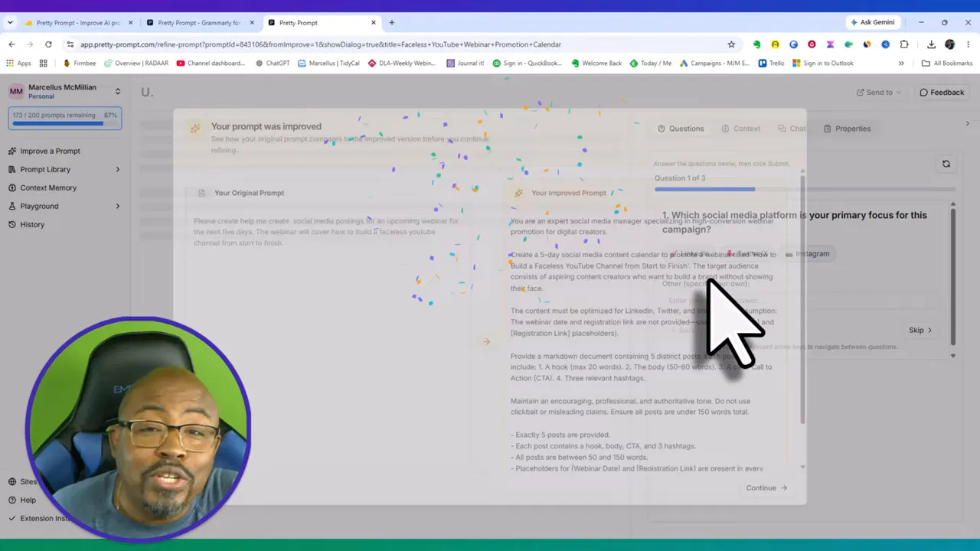The image size is (980, 551).
Task: Open the Chrome extensions puzzle icon
Action: [904, 44]
